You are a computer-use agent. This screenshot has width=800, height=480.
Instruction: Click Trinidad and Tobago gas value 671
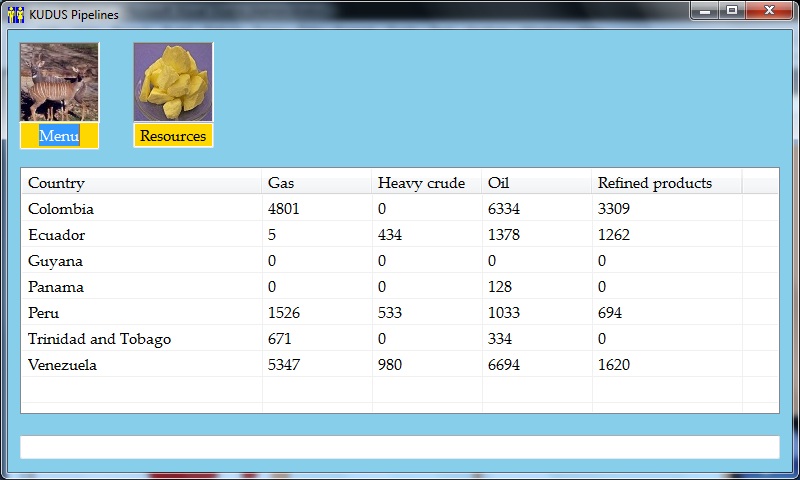(280, 339)
